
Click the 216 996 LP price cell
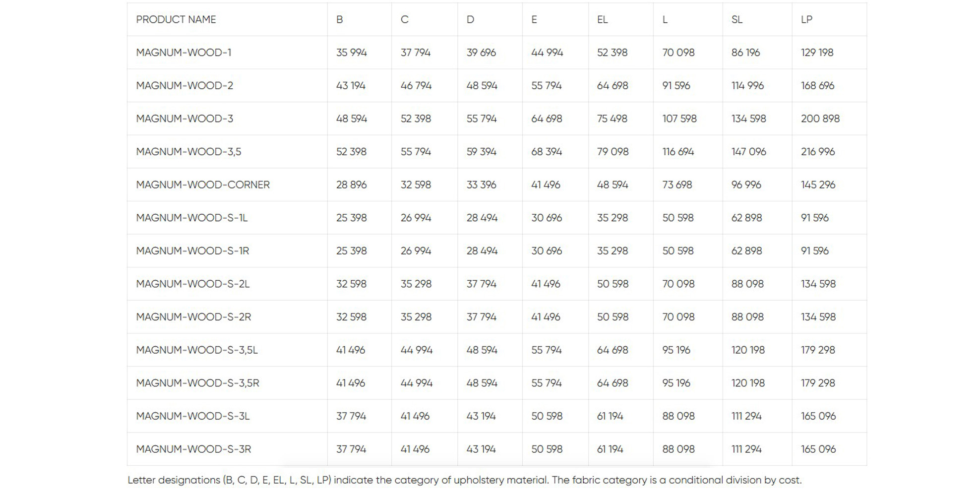pos(817,152)
